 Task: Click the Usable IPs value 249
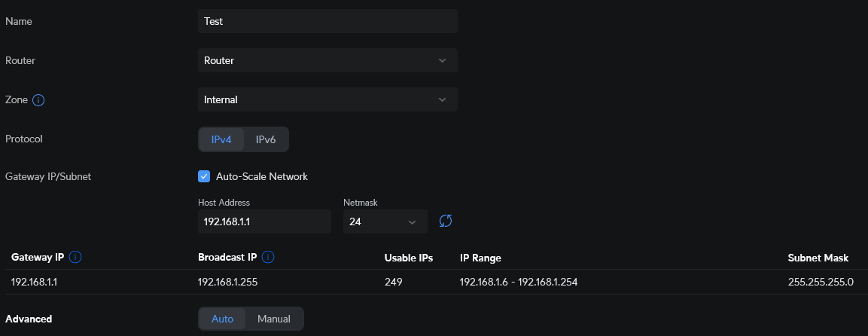click(x=393, y=282)
